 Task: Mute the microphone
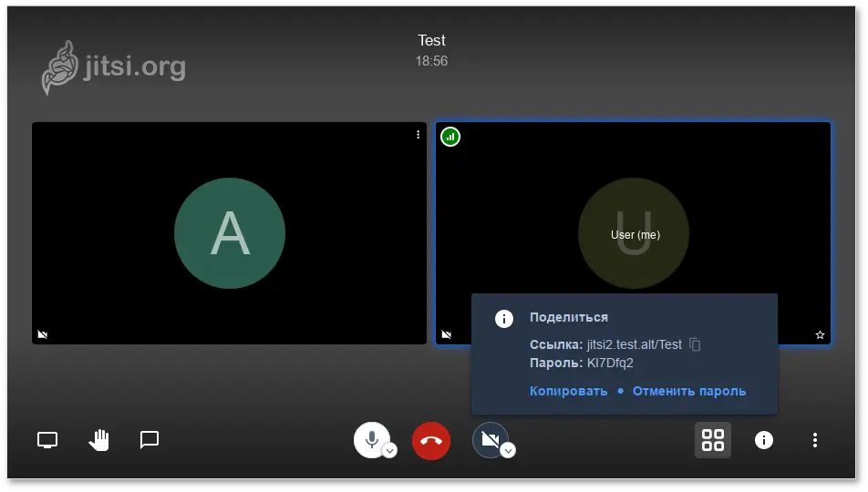pyautogui.click(x=371, y=440)
